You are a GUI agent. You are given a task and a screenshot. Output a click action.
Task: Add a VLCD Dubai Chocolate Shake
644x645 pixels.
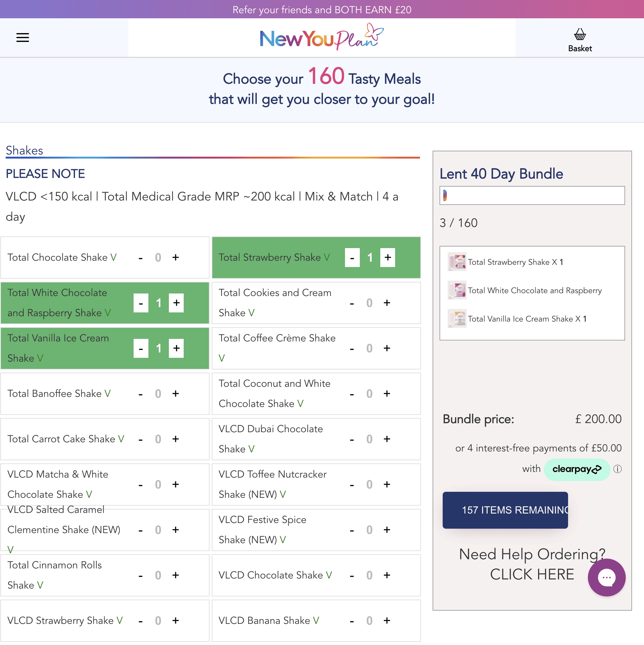[387, 439]
